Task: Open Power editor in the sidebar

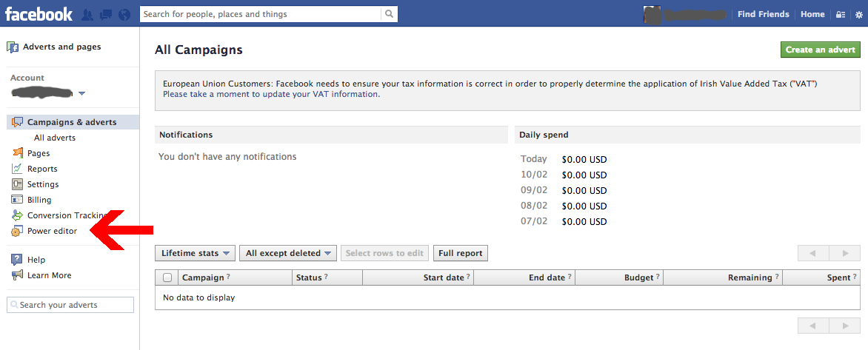Action: [53, 231]
